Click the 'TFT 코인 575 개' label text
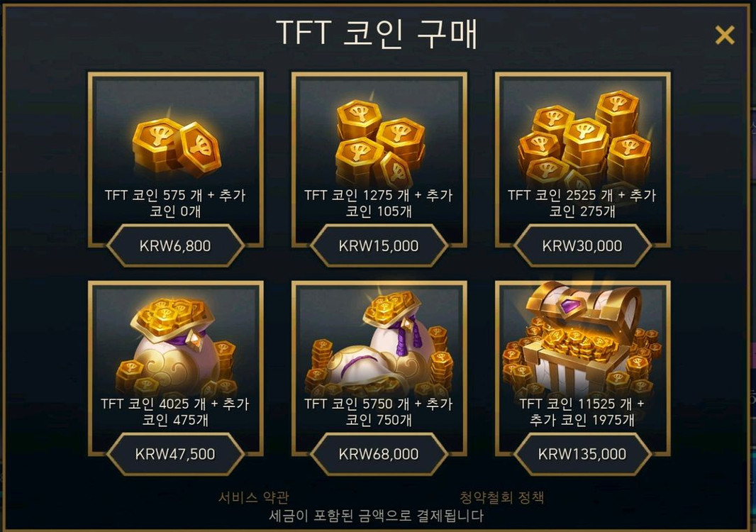Image resolution: width=756 pixels, height=532 pixels. 154,195
